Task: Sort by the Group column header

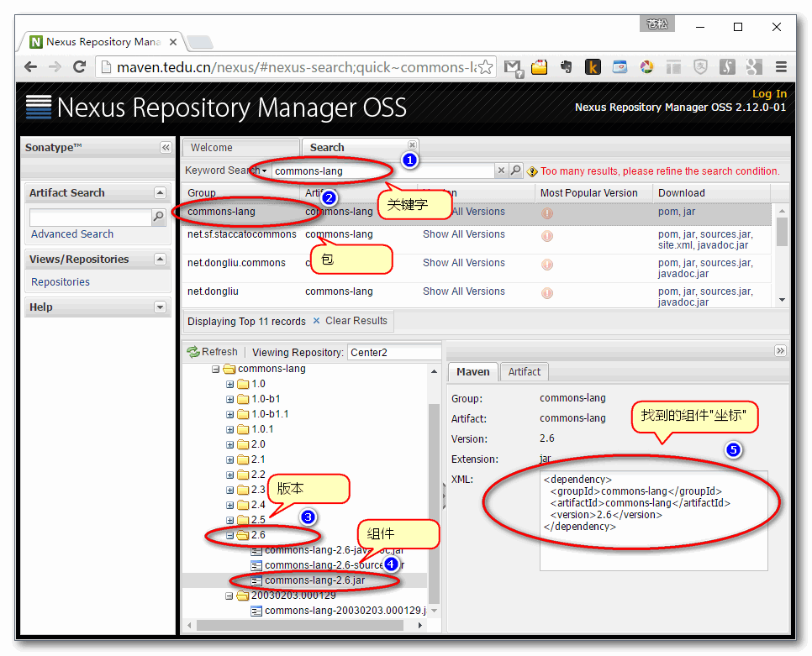Action: tap(240, 193)
